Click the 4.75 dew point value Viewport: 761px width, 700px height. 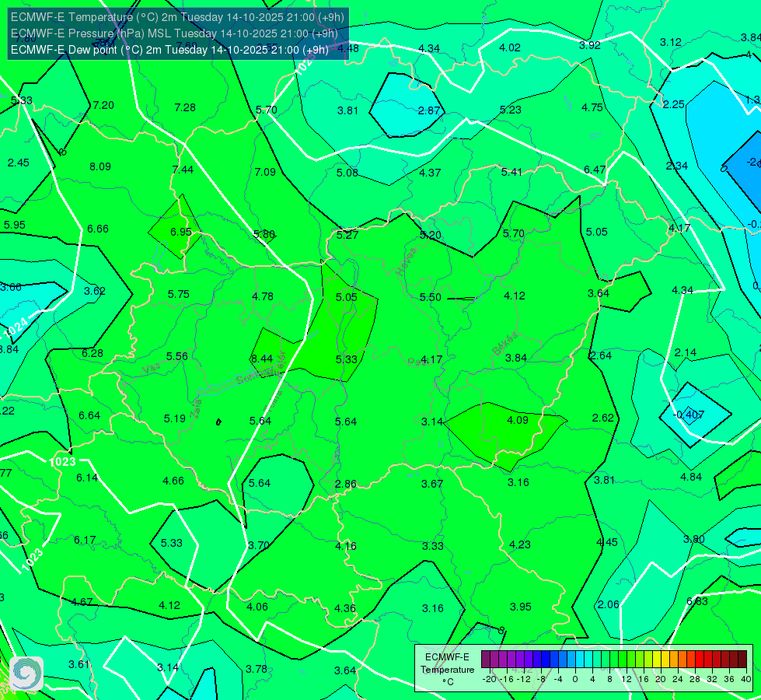(x=592, y=107)
